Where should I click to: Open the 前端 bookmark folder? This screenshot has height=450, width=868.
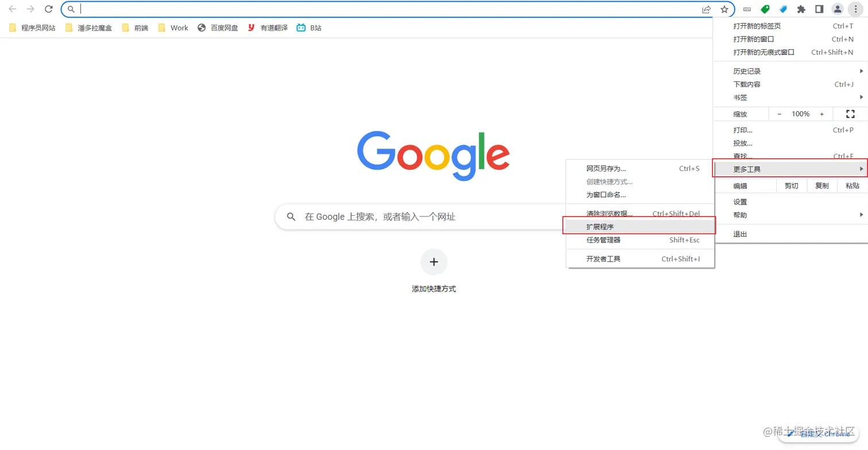point(135,28)
